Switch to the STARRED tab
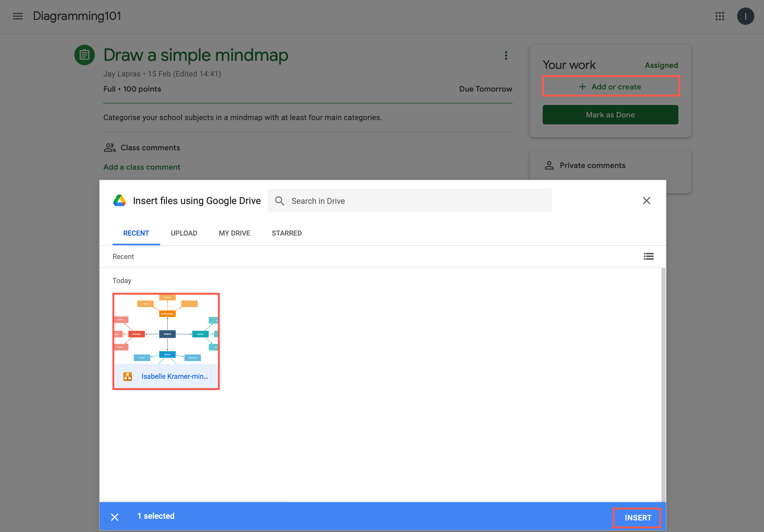The width and height of the screenshot is (764, 532). (x=286, y=233)
